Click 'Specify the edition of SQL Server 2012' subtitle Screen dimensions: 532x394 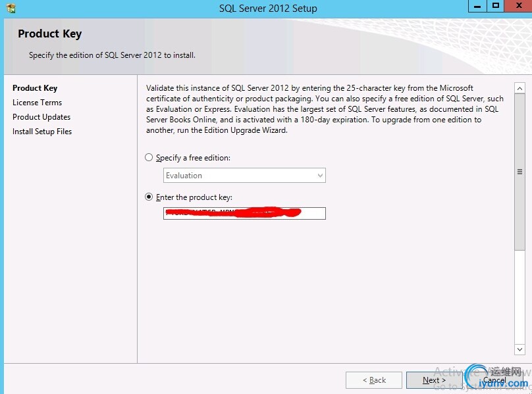click(112, 55)
